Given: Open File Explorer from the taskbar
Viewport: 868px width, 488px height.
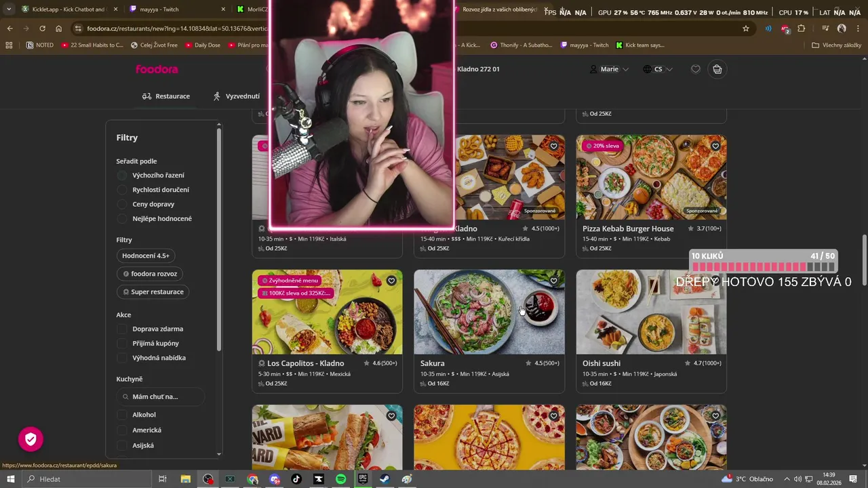Looking at the screenshot, I should [x=186, y=479].
